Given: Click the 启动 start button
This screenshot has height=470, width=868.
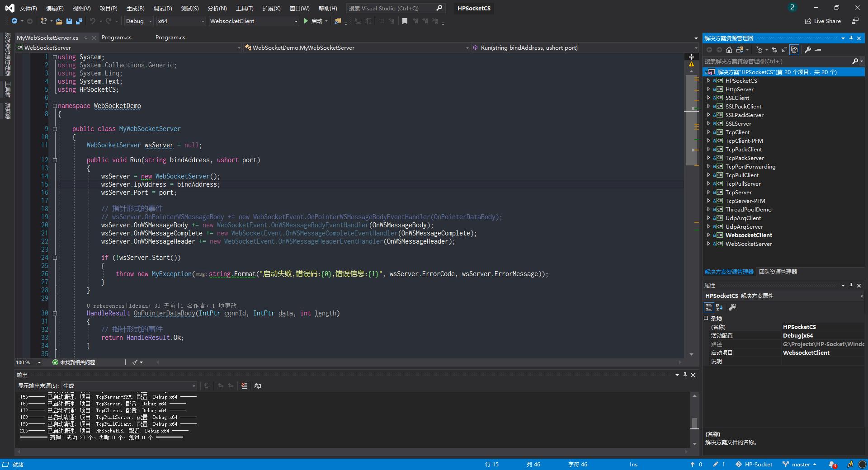Looking at the screenshot, I should pos(313,21).
